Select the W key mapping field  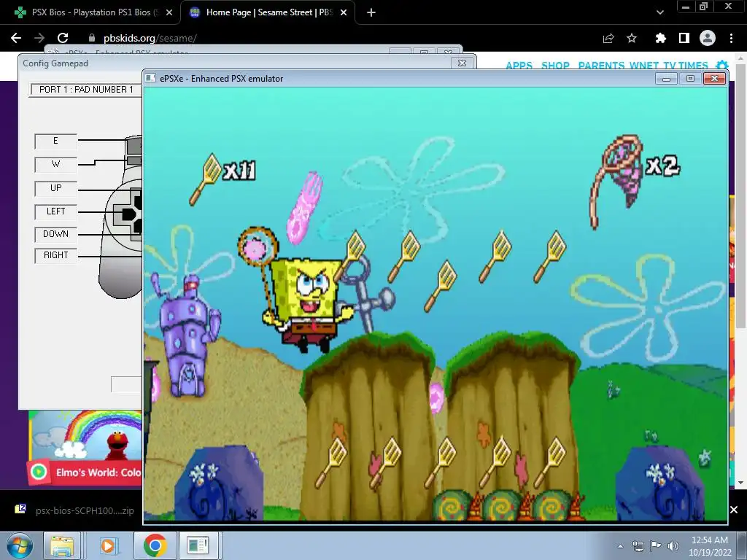point(55,164)
